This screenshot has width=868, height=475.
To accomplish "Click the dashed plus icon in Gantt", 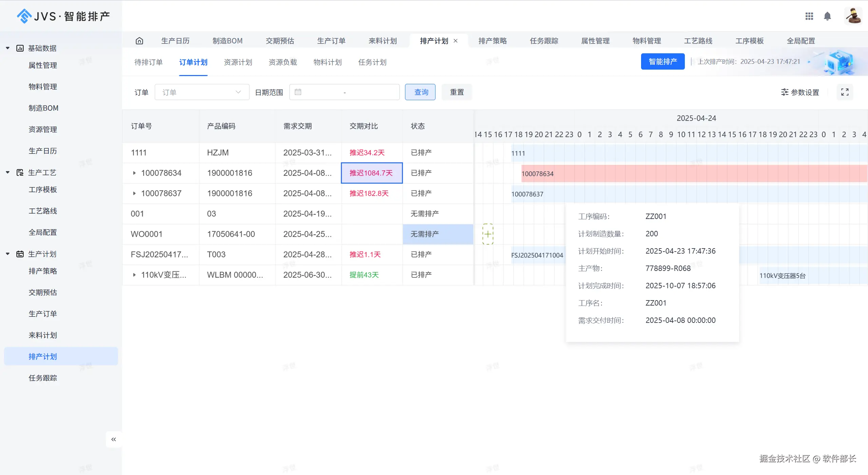I will [488, 234].
